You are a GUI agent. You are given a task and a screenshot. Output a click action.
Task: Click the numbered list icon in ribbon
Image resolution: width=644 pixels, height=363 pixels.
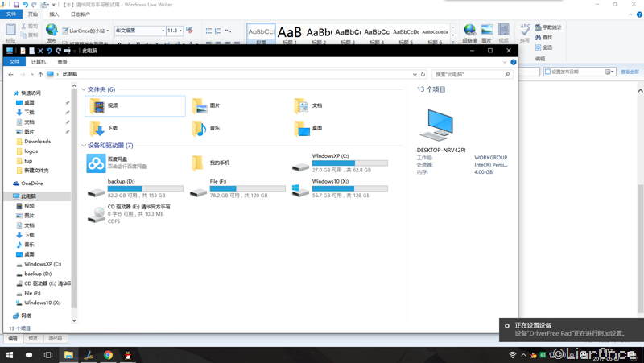[217, 31]
